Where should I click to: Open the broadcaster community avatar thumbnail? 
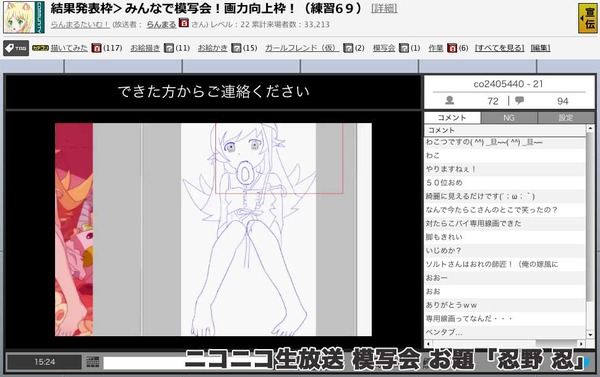pyautogui.click(x=24, y=17)
